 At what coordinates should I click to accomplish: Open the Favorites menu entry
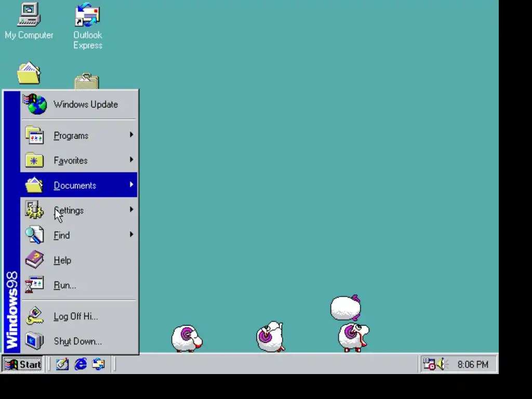79,160
